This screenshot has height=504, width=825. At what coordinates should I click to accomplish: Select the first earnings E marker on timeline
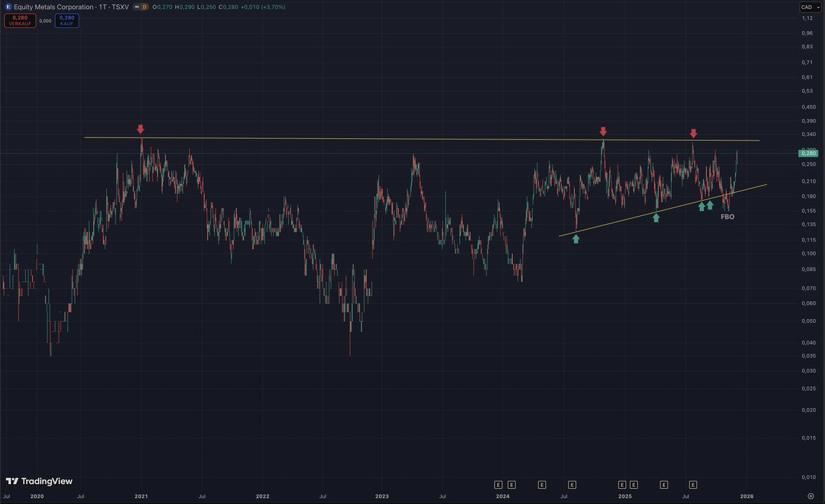click(x=498, y=484)
